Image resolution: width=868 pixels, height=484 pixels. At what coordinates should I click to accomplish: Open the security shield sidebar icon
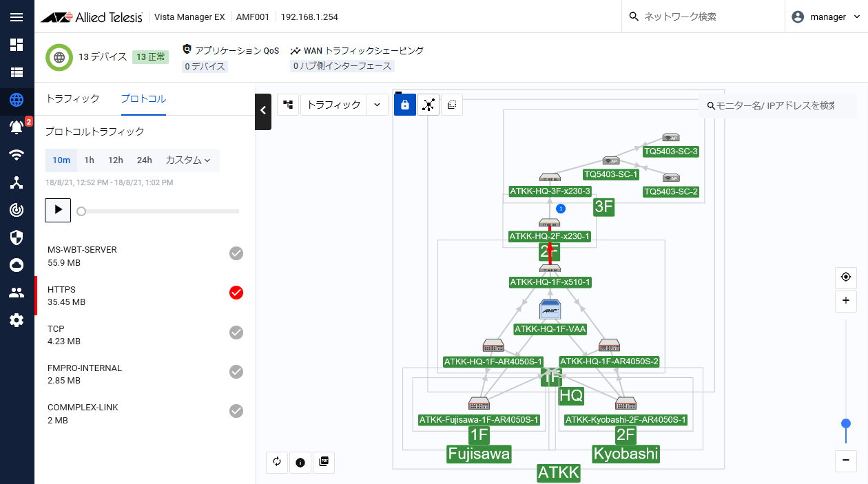[x=17, y=238]
